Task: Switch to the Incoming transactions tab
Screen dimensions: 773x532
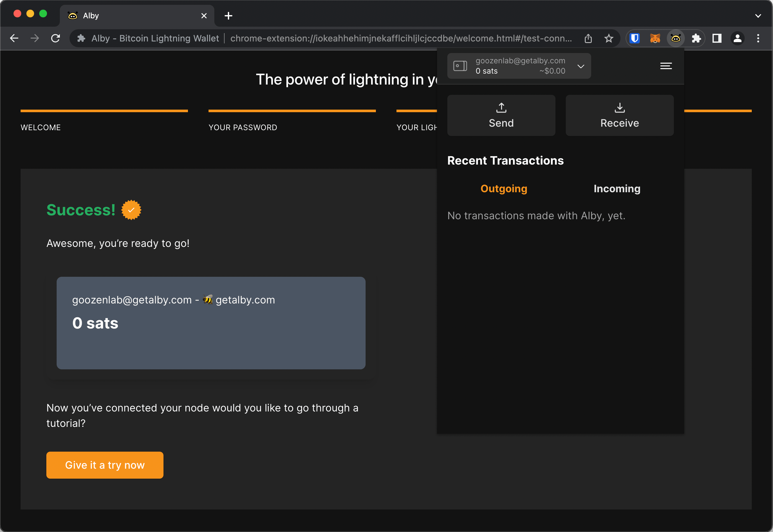Action: [617, 189]
